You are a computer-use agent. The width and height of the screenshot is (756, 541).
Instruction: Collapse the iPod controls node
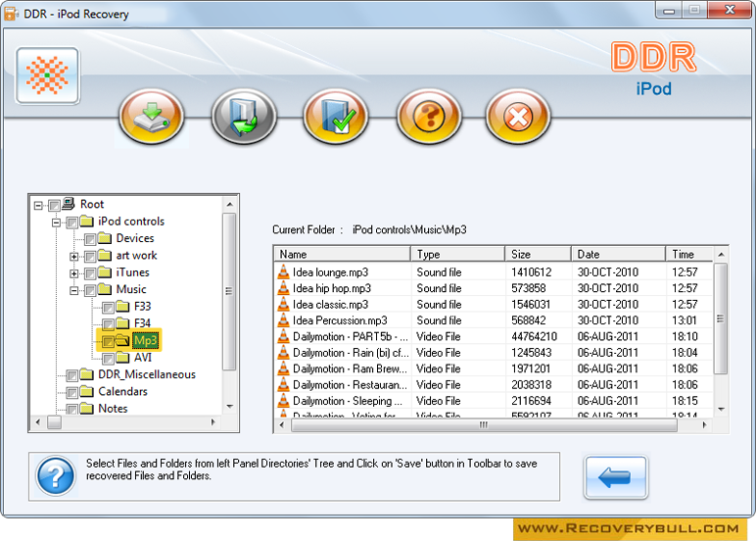[x=57, y=222]
